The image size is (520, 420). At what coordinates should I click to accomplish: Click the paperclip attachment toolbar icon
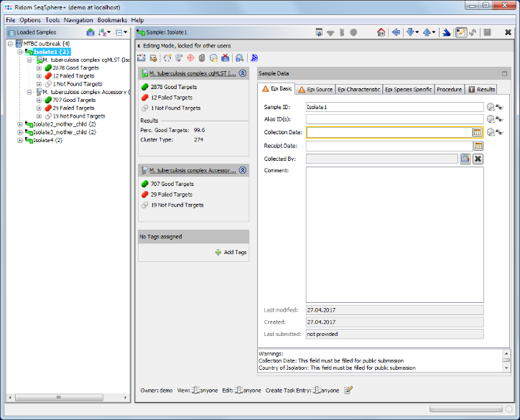tap(202, 58)
